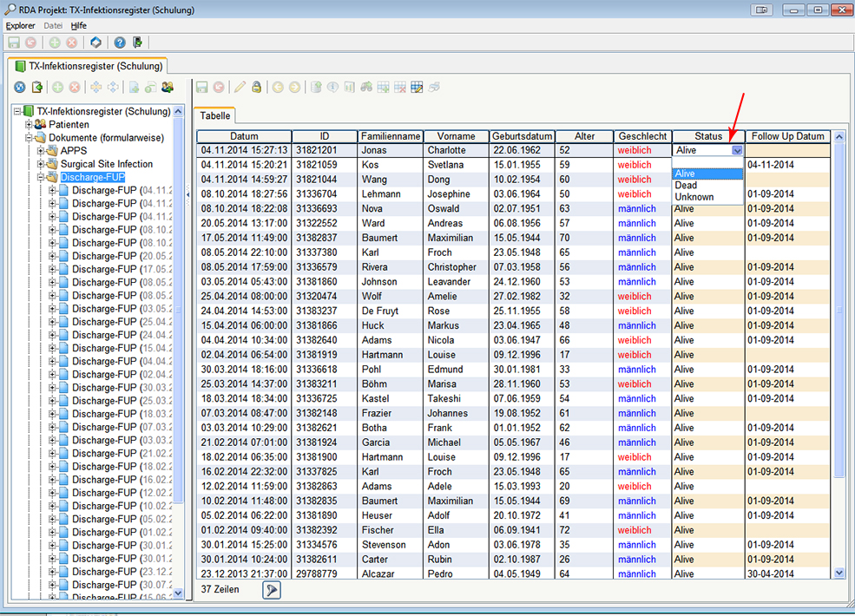Sort by the Geburtsdatum column header
The image size is (855, 616).
pos(522,136)
